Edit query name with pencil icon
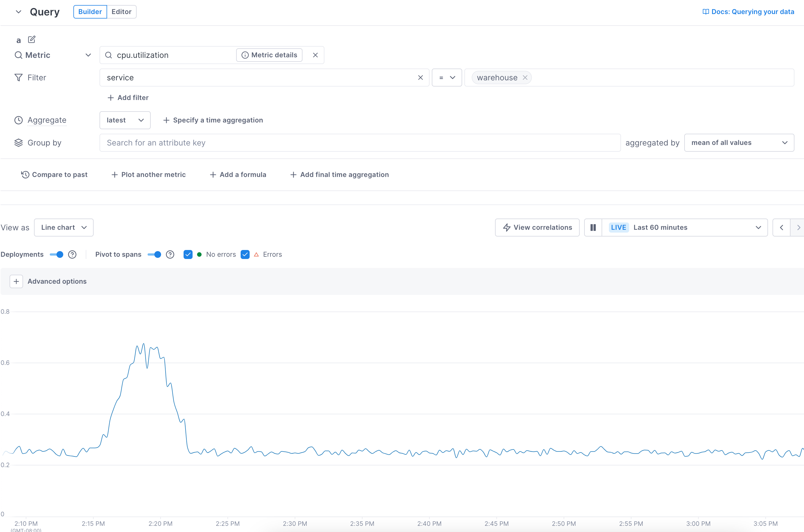The image size is (804, 532). pos(31,40)
